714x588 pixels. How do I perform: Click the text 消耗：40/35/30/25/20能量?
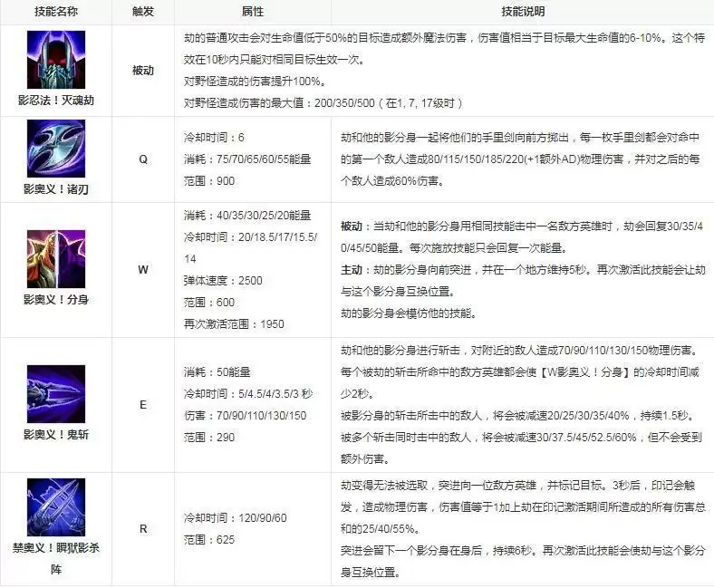pyautogui.click(x=247, y=215)
